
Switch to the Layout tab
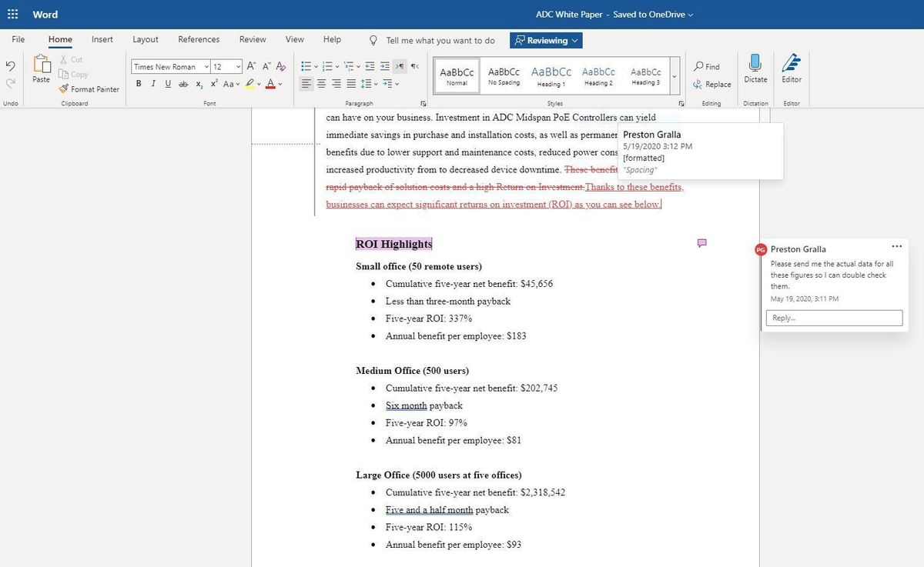pos(145,39)
